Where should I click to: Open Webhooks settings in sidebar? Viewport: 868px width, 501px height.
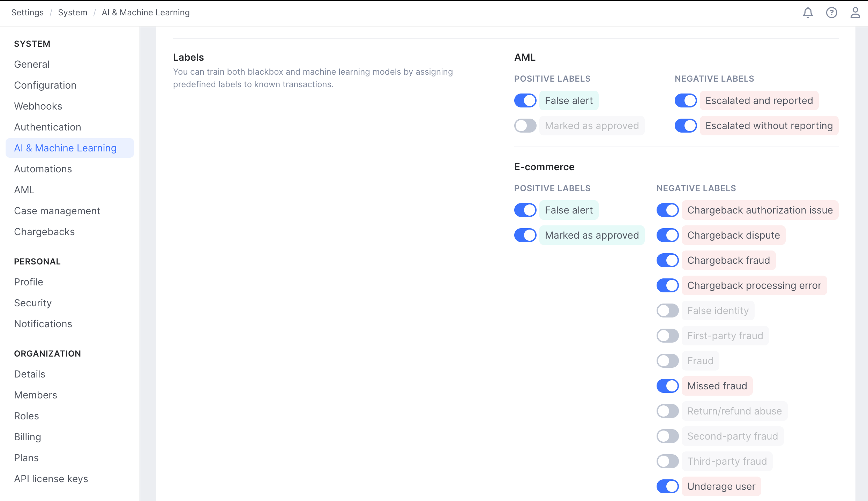(38, 106)
